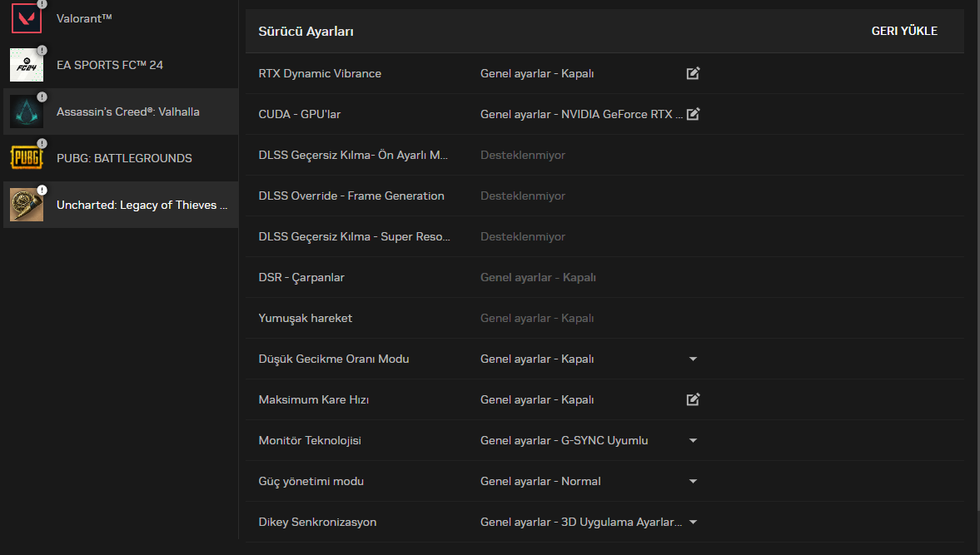Click the EA SPORTS FC 24 icon
Image resolution: width=980 pixels, height=555 pixels.
pyautogui.click(x=26, y=65)
